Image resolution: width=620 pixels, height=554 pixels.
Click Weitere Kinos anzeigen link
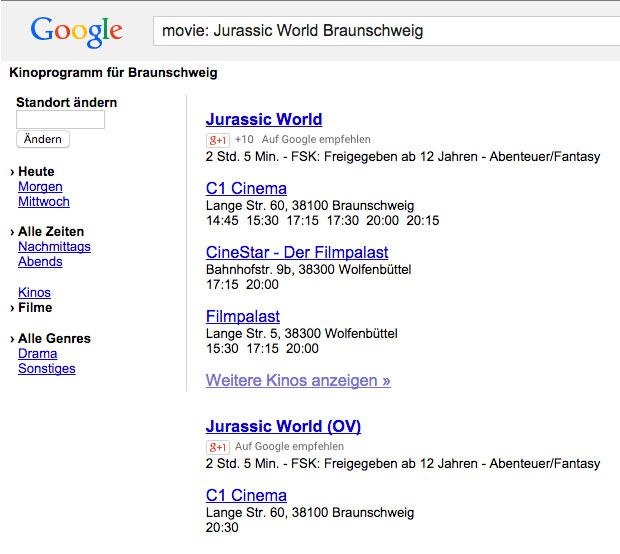(x=298, y=381)
